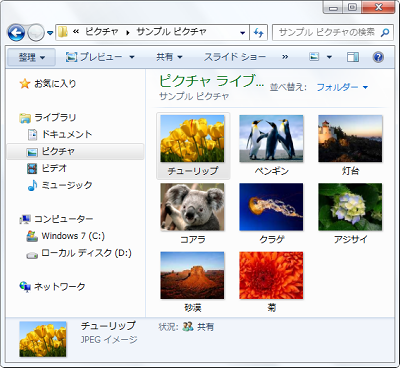Select the アジサイ thumbnail

point(350,207)
